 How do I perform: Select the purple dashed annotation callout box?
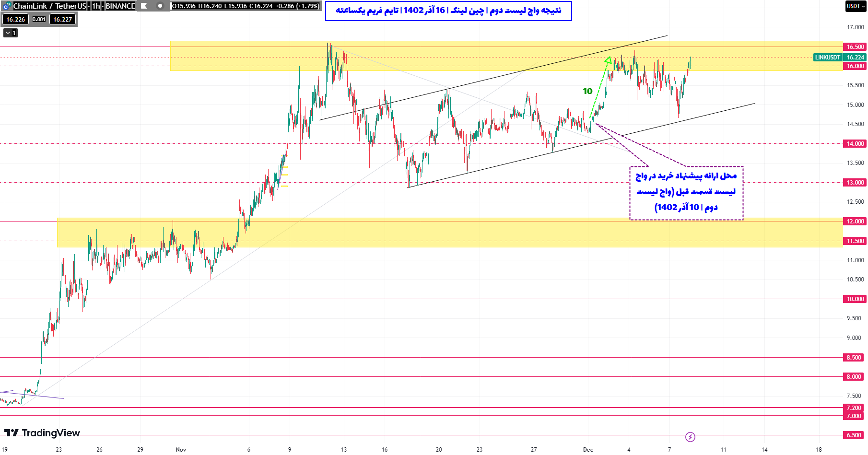[686, 193]
